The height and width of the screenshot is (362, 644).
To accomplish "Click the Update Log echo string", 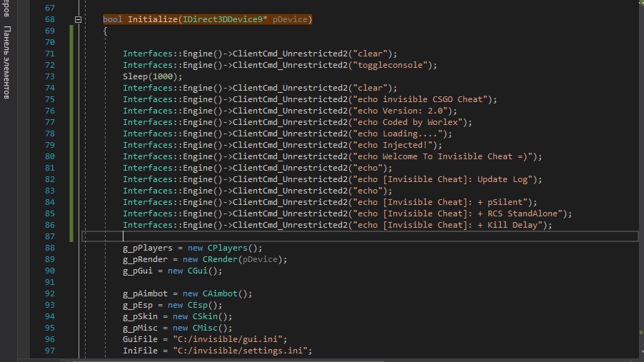I will tap(443, 179).
